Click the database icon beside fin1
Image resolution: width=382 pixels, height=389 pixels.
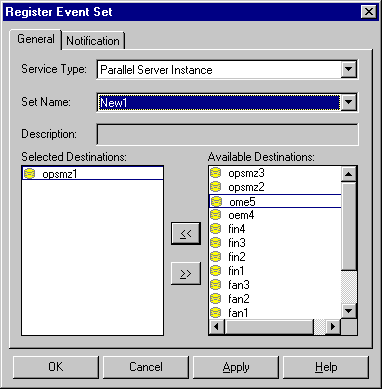tap(216, 271)
